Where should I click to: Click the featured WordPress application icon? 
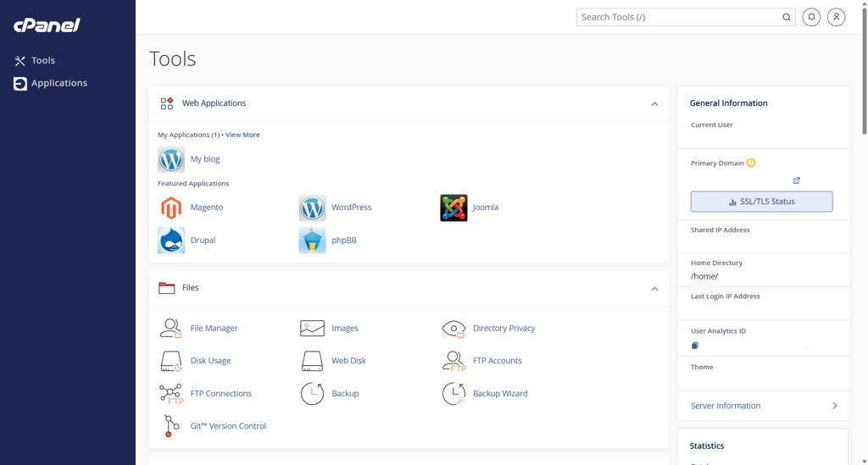click(x=312, y=208)
